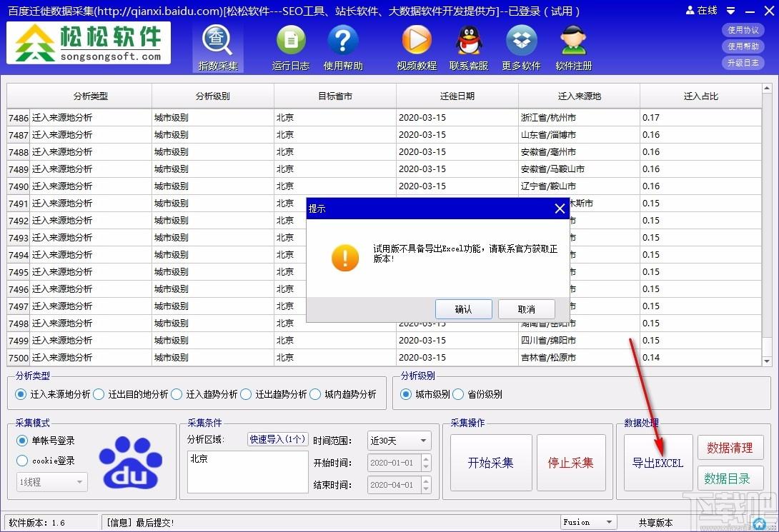Open the 运行日志 run log
The image size is (779, 532).
click(x=291, y=48)
